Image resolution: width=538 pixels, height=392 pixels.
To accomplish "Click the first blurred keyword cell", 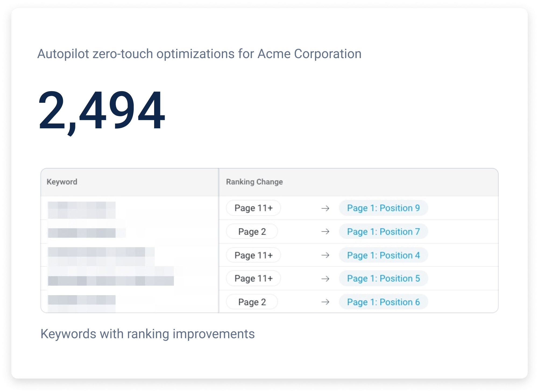I will (82, 210).
